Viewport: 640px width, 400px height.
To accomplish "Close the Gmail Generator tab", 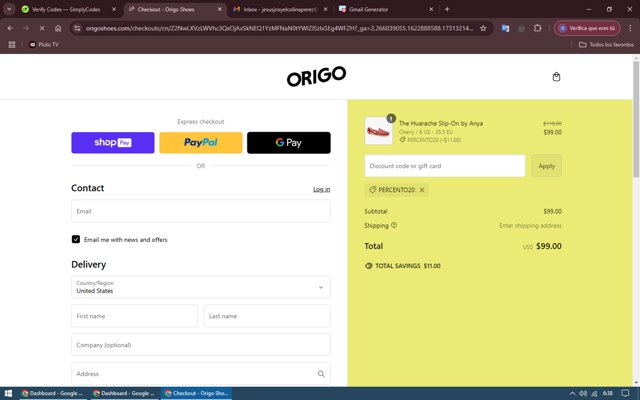I will click(x=431, y=9).
